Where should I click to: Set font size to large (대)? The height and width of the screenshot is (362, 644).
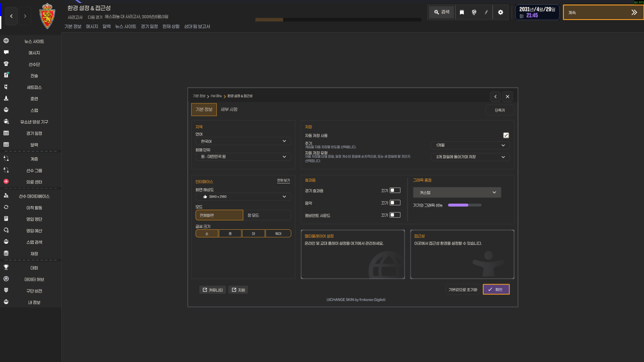[253, 234]
